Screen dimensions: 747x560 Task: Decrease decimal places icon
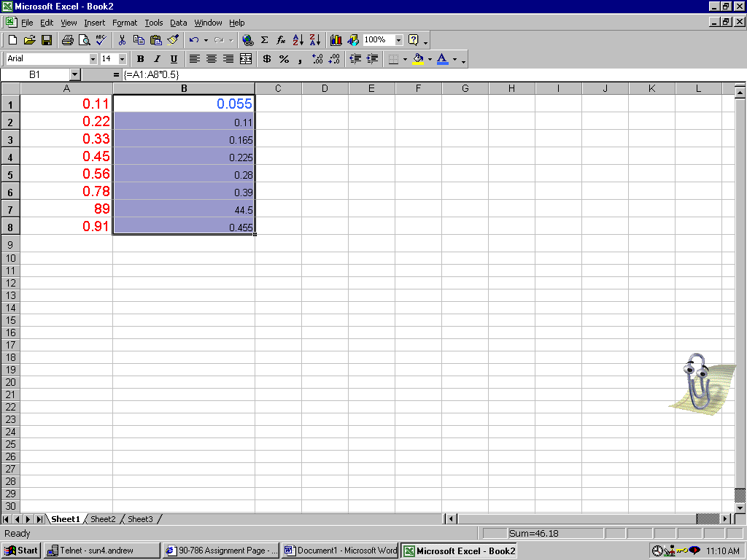[334, 59]
